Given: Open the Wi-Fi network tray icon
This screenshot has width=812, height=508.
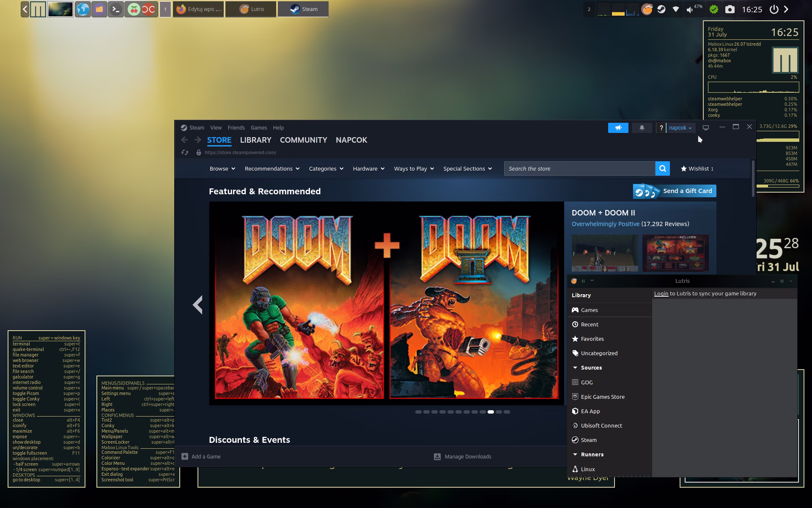Looking at the screenshot, I should 676,9.
